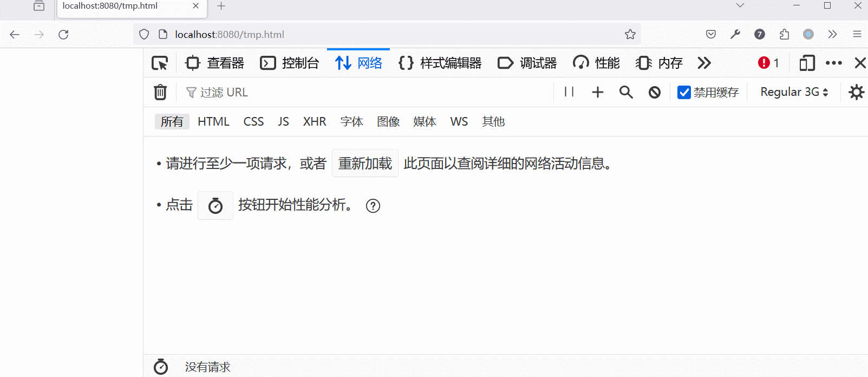The width and height of the screenshot is (868, 377).
Task: Click the status bar stopwatch icon
Action: coord(161,367)
